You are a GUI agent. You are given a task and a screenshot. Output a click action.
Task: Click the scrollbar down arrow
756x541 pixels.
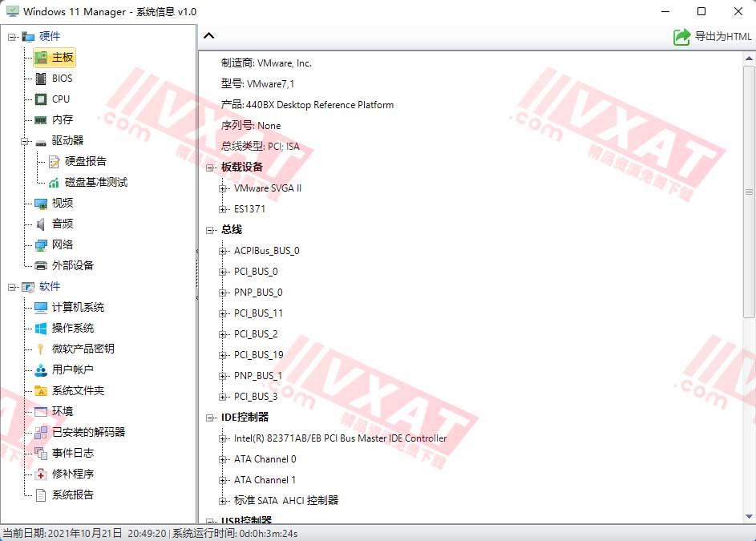coord(749,516)
